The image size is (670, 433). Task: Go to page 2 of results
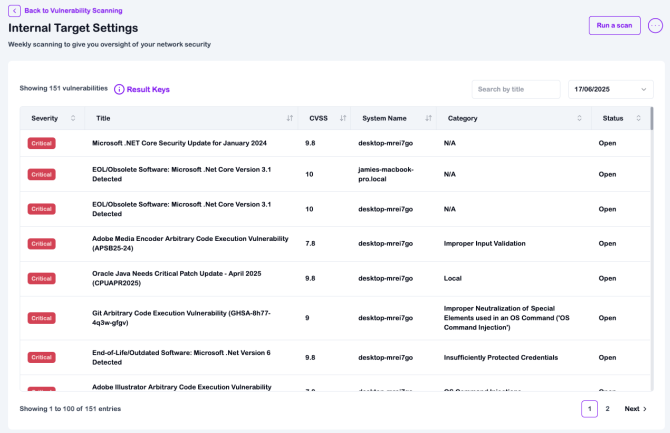[x=607, y=409]
